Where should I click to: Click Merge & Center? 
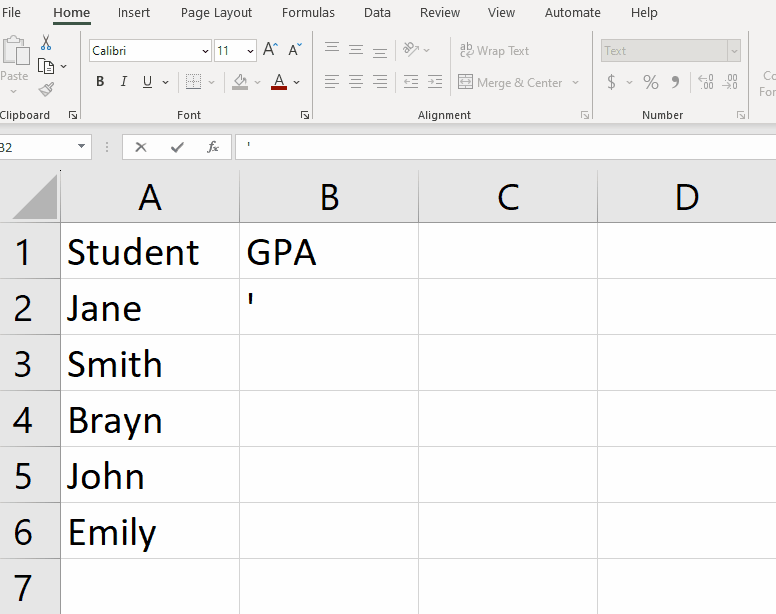point(510,82)
